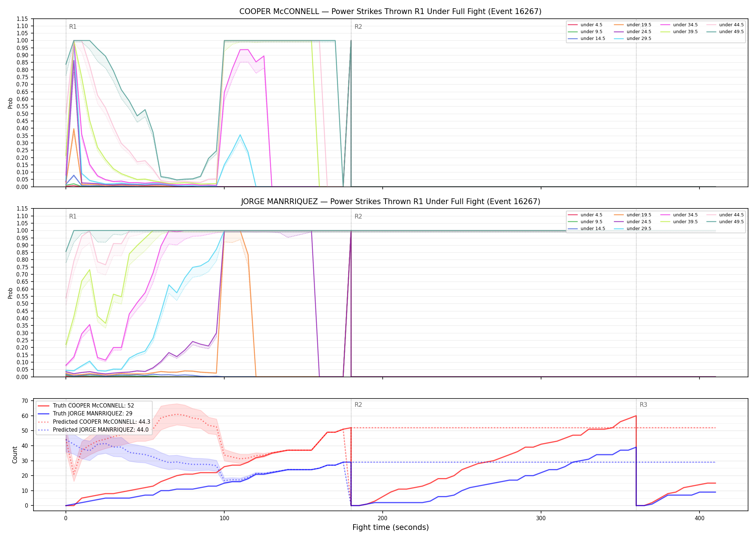Click the COOPER McCONNELL chart title

tap(390, 12)
